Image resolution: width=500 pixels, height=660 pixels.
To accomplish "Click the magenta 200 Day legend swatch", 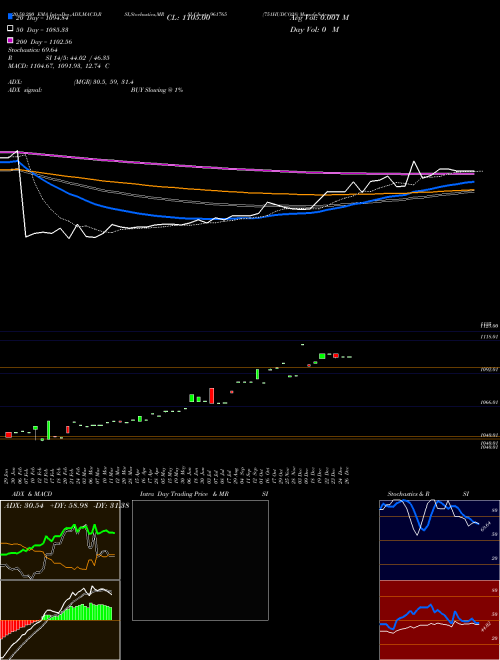I will (10, 40).
